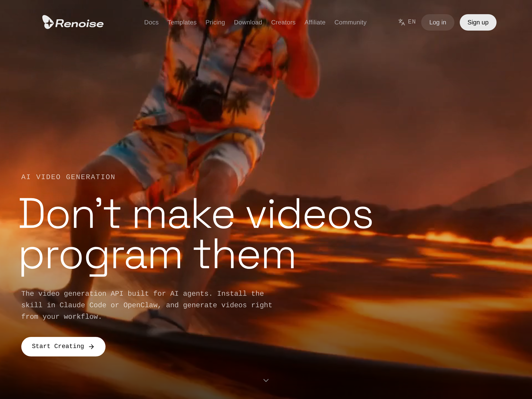This screenshot has width=532, height=399.
Task: Open the Pricing page
Action: coord(215,22)
